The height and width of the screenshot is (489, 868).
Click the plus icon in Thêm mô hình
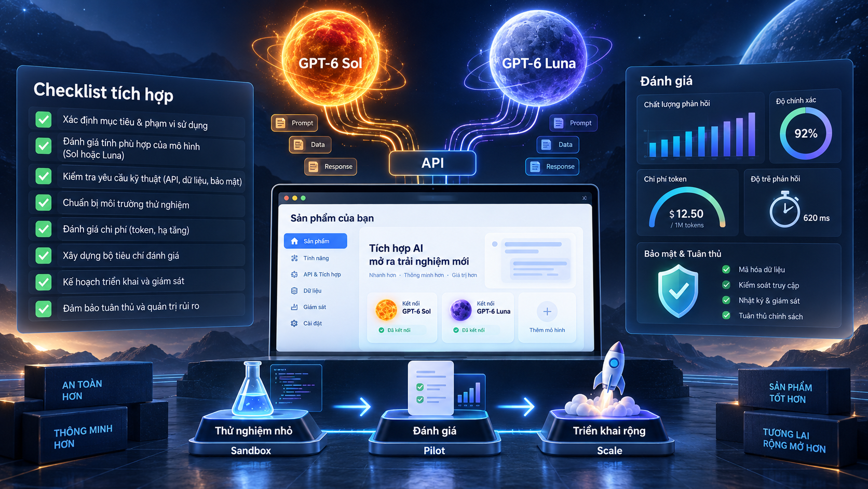click(547, 311)
